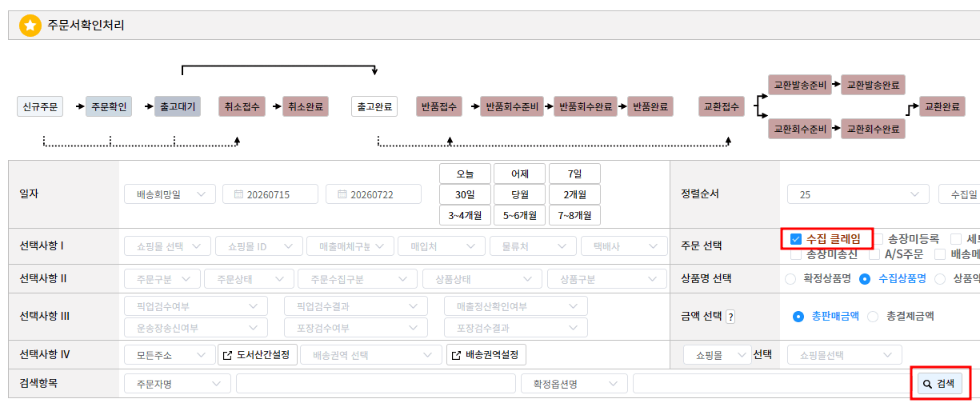This screenshot has width=980, height=407.
Task: Click the 검색 search button
Action: point(940,384)
